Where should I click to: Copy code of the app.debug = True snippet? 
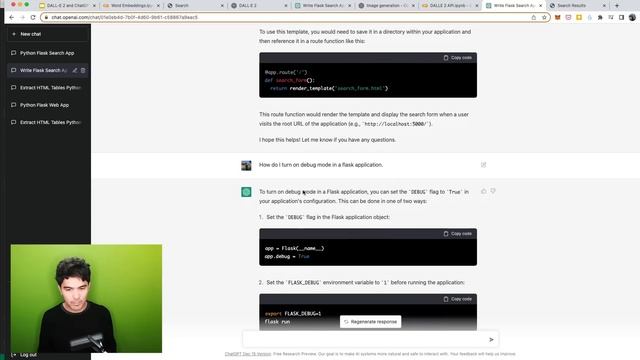[458, 233]
